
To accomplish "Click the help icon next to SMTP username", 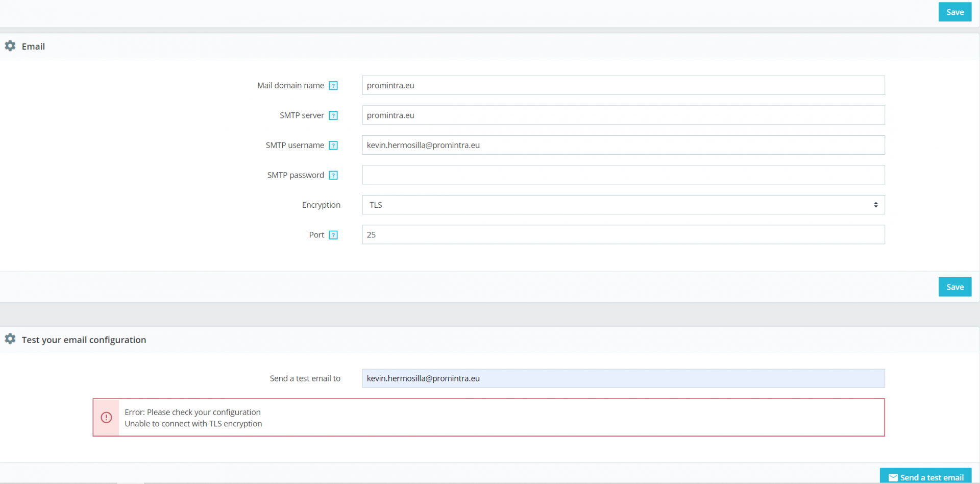I will (x=333, y=146).
